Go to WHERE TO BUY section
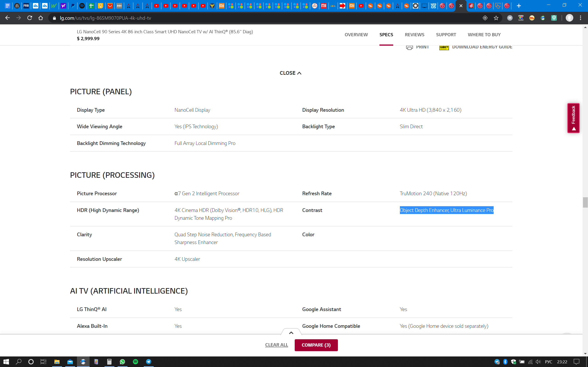The height and width of the screenshot is (367, 588). tap(484, 35)
